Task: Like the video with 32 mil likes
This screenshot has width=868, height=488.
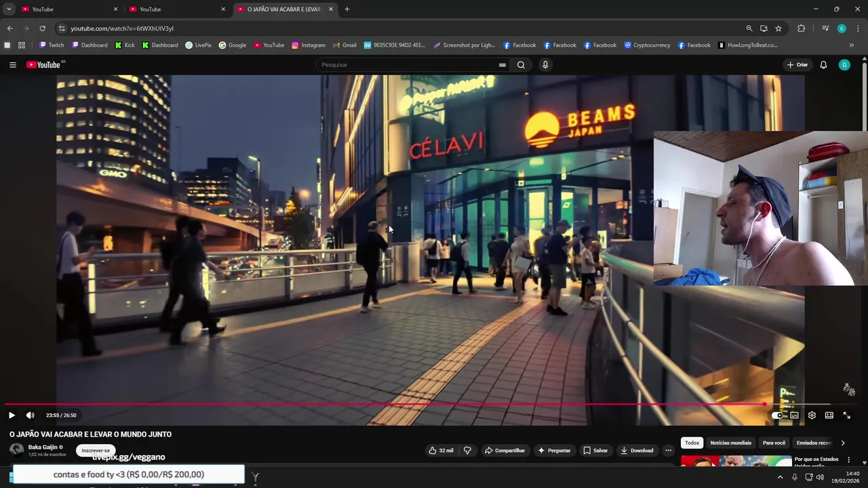Action: pos(441,451)
